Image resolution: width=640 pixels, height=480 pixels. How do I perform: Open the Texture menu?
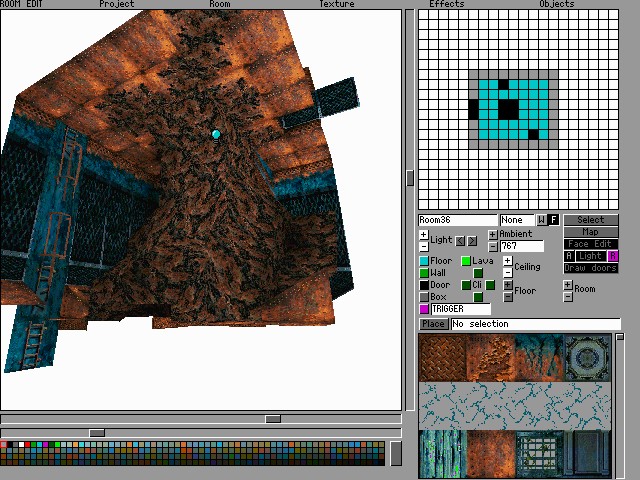336,4
